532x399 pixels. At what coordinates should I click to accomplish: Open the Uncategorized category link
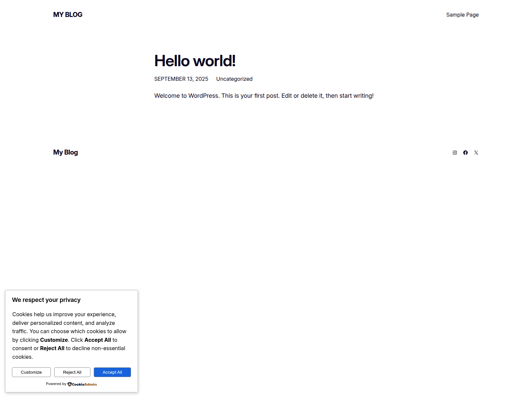(234, 79)
